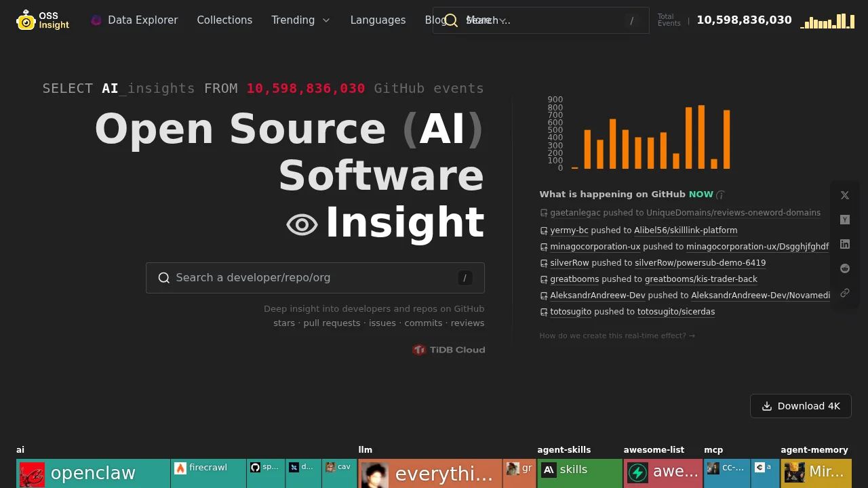The image size is (868, 488).
Task: Click the skills icon on the agent-skills card
Action: 549,469
